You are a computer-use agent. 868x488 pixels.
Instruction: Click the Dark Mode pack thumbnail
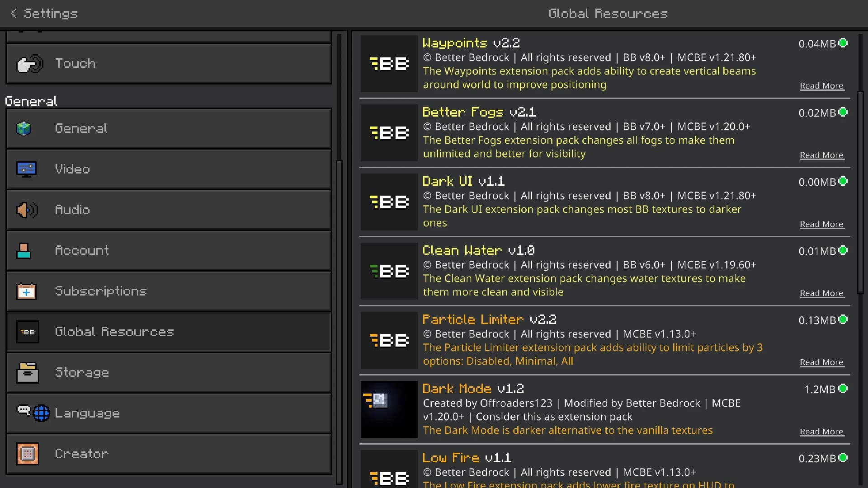click(389, 409)
